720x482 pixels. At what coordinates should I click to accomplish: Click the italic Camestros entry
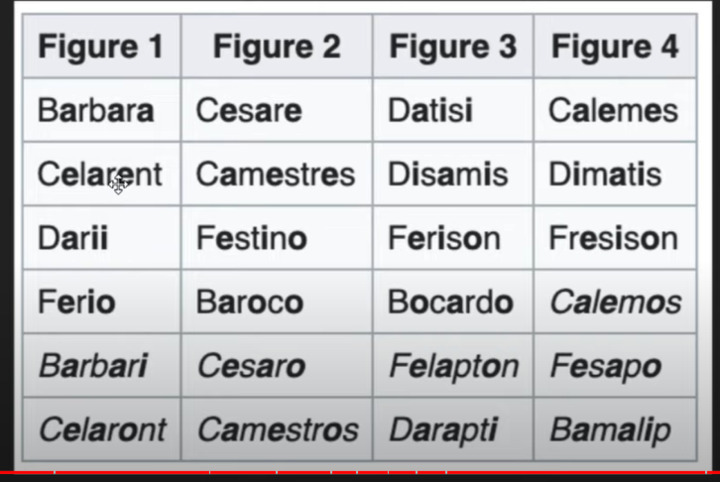[277, 430]
